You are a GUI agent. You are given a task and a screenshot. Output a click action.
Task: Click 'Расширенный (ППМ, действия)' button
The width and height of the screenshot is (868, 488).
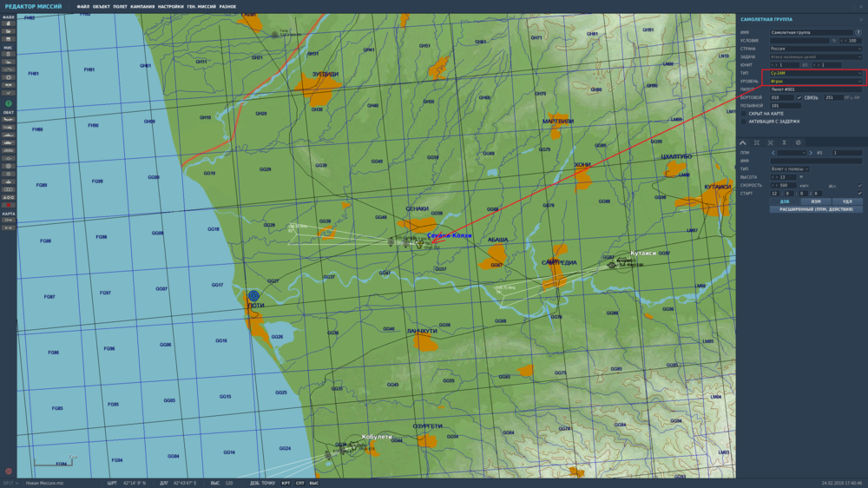tap(815, 209)
